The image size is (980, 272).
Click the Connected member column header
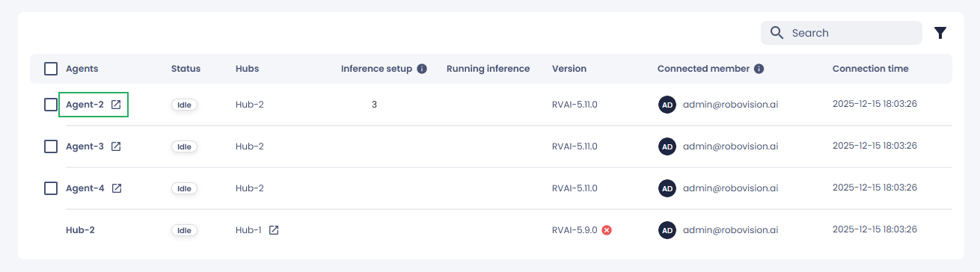(703, 69)
